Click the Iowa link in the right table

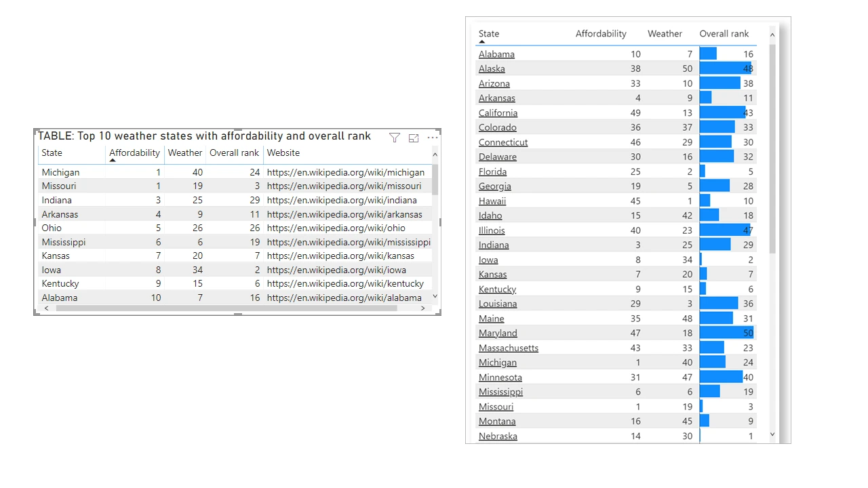click(488, 260)
